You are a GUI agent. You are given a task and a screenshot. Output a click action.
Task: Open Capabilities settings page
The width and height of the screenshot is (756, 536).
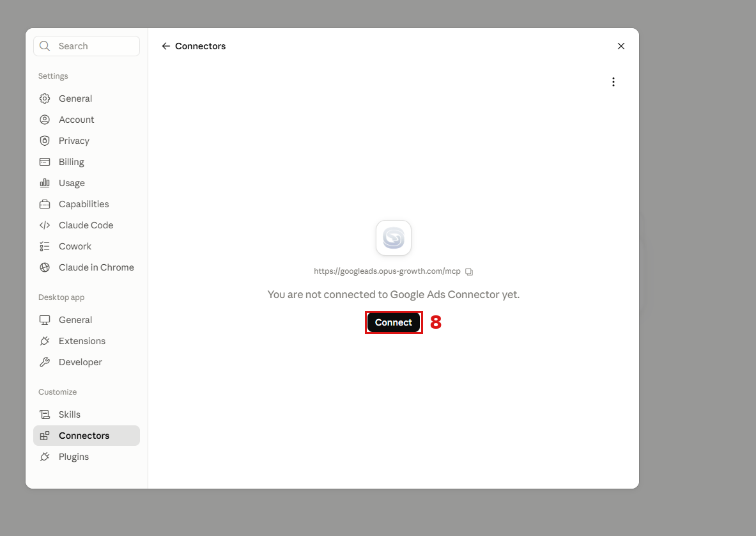[x=87, y=204]
